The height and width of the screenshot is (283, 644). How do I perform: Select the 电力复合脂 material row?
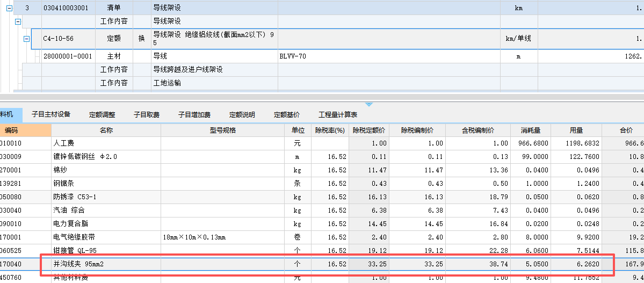(322, 223)
